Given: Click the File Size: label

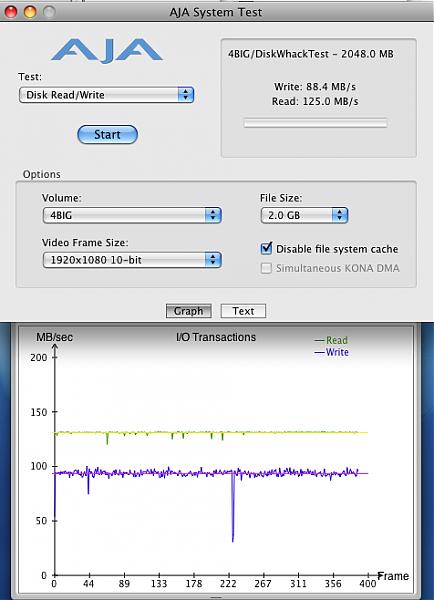Looking at the screenshot, I should coord(281,198).
